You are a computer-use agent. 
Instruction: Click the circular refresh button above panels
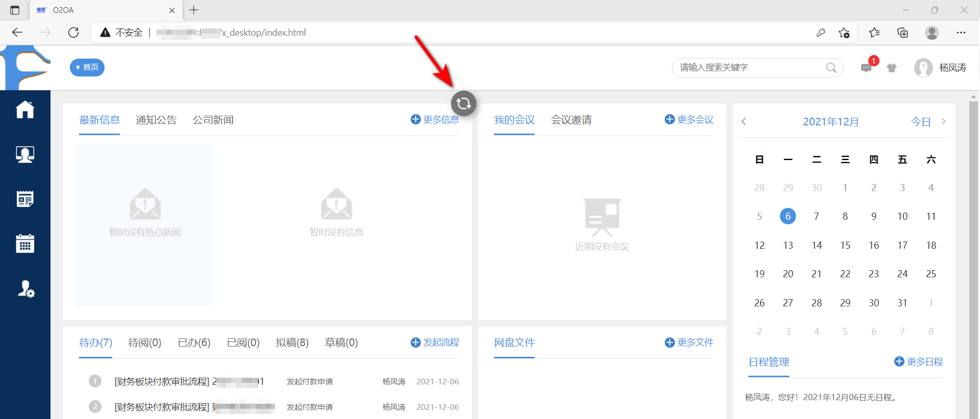464,103
